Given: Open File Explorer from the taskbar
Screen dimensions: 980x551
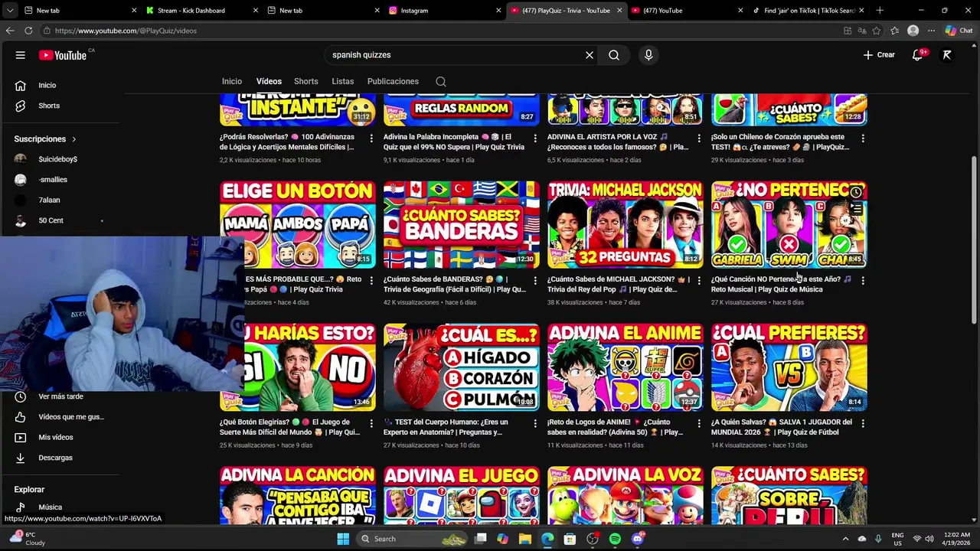Looking at the screenshot, I should tap(525, 539).
